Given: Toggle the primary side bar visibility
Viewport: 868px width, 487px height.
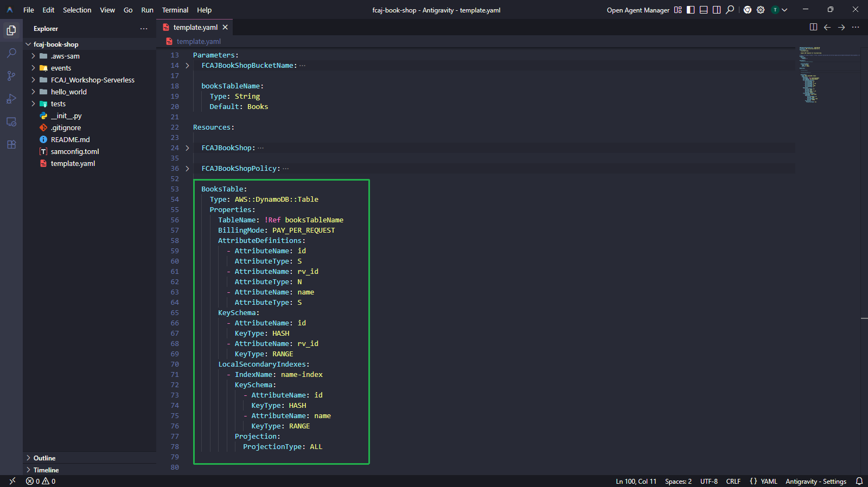Looking at the screenshot, I should click(691, 10).
